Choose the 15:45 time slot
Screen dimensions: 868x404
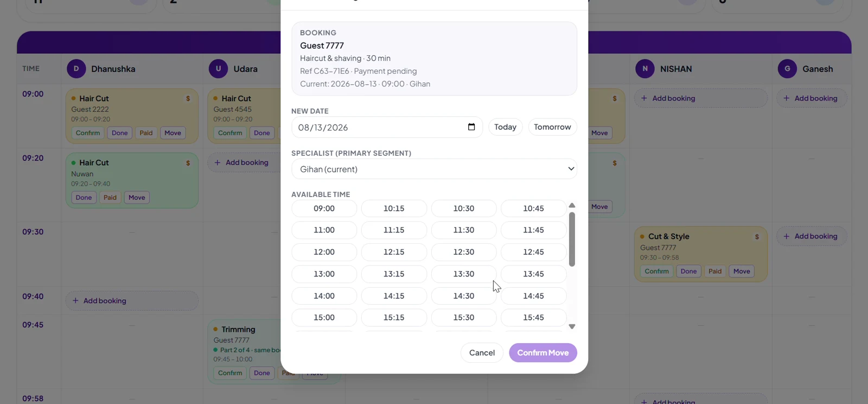534,318
